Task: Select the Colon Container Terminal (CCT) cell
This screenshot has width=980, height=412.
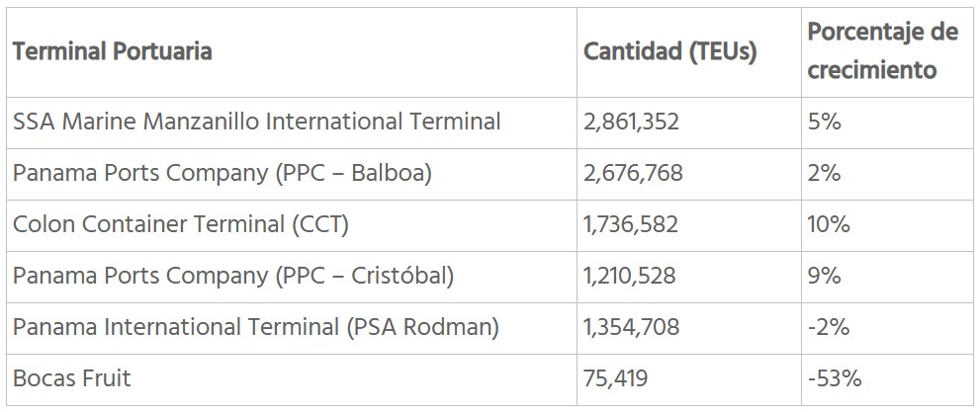Action: click(x=181, y=224)
